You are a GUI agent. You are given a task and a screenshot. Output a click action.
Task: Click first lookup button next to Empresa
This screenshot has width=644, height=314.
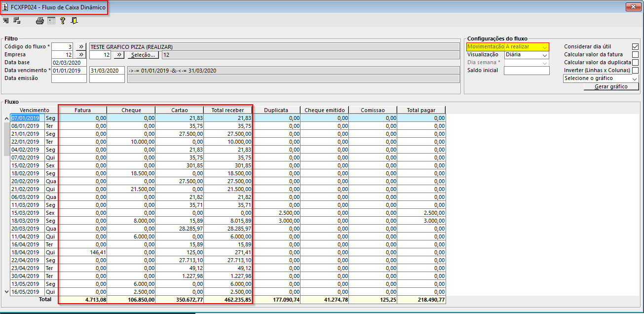click(x=81, y=55)
